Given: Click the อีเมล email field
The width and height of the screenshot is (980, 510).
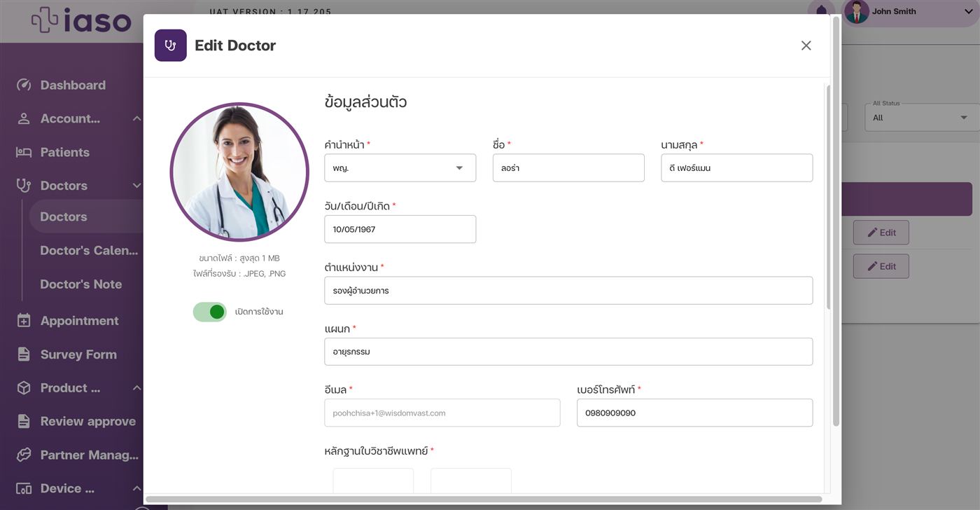Looking at the screenshot, I should point(442,413).
